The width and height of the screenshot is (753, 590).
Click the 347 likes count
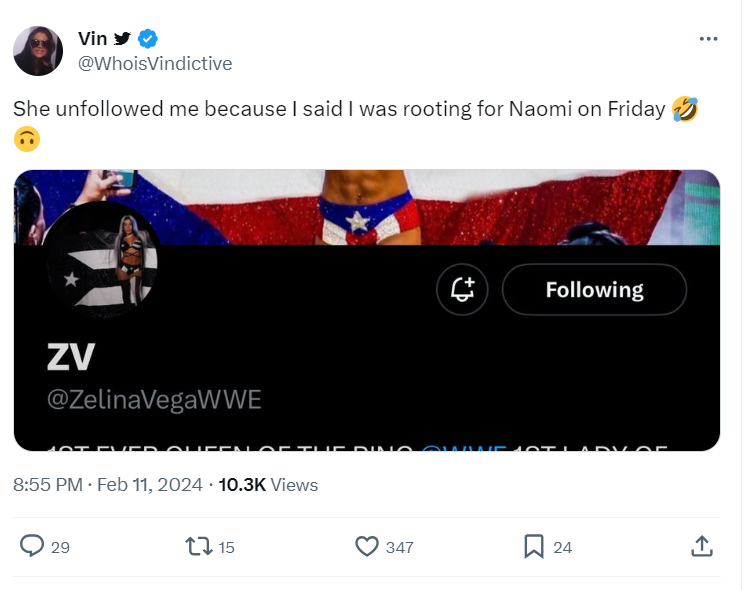pos(399,547)
